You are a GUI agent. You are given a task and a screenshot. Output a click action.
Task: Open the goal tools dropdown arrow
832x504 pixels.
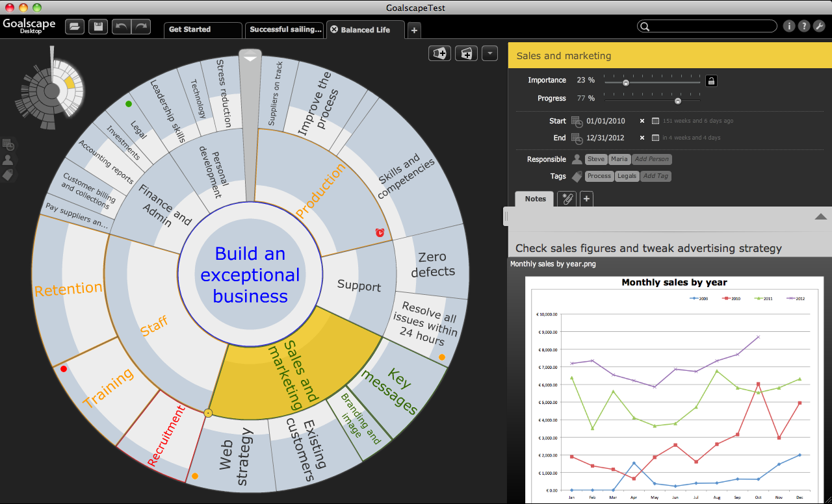point(489,53)
